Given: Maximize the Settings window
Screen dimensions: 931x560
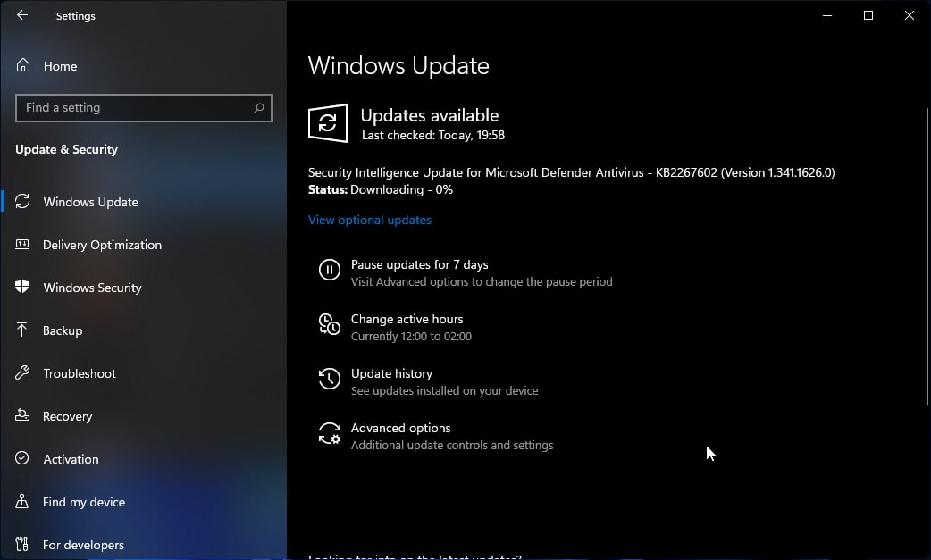Looking at the screenshot, I should point(868,15).
